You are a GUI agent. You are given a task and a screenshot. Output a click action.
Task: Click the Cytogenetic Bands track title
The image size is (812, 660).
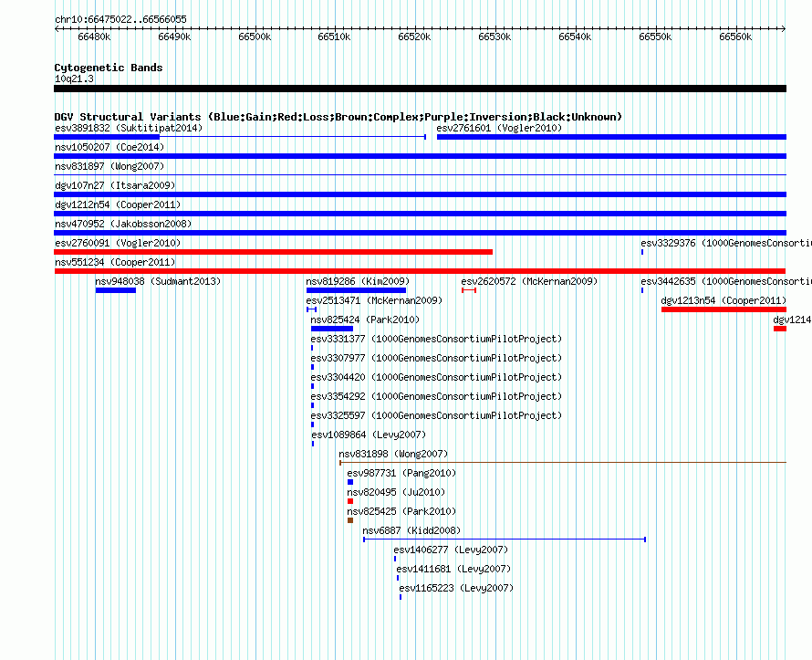click(x=109, y=68)
